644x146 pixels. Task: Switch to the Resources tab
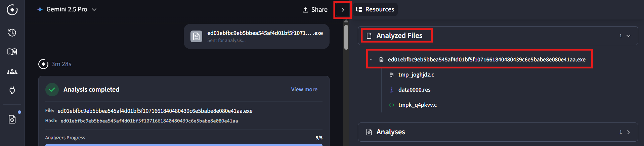(375, 9)
